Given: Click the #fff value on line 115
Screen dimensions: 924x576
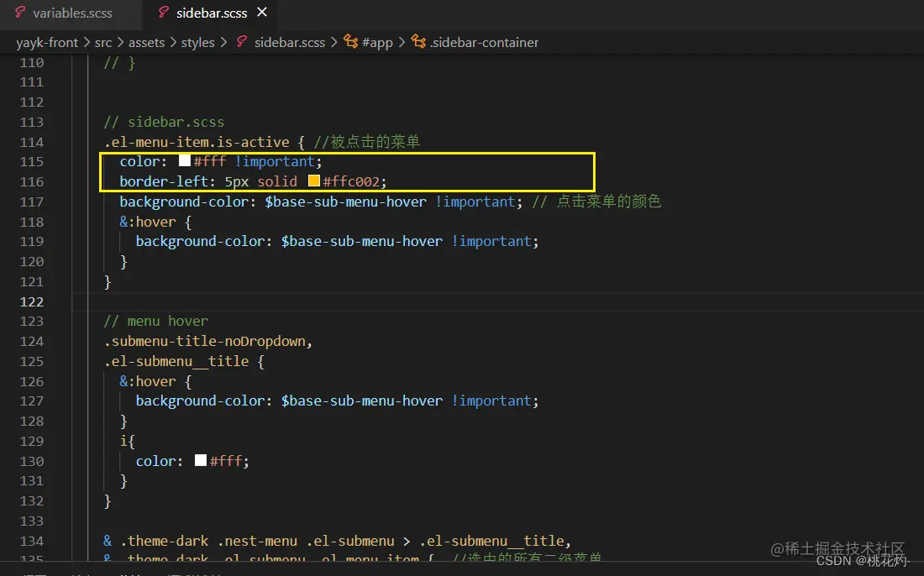Looking at the screenshot, I should (210, 161).
